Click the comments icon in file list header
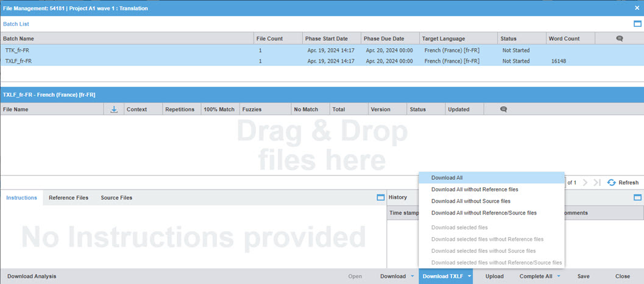The height and width of the screenshot is (284, 644). point(503,110)
